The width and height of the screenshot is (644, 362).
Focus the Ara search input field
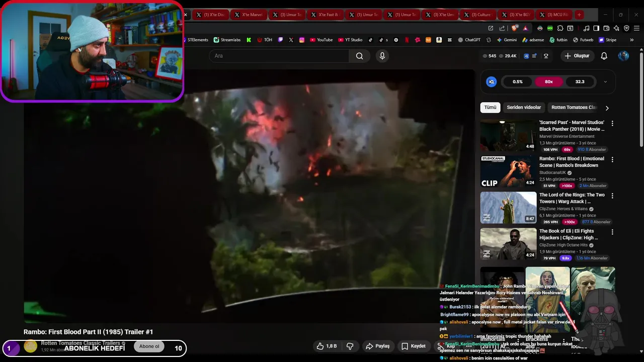tap(279, 56)
